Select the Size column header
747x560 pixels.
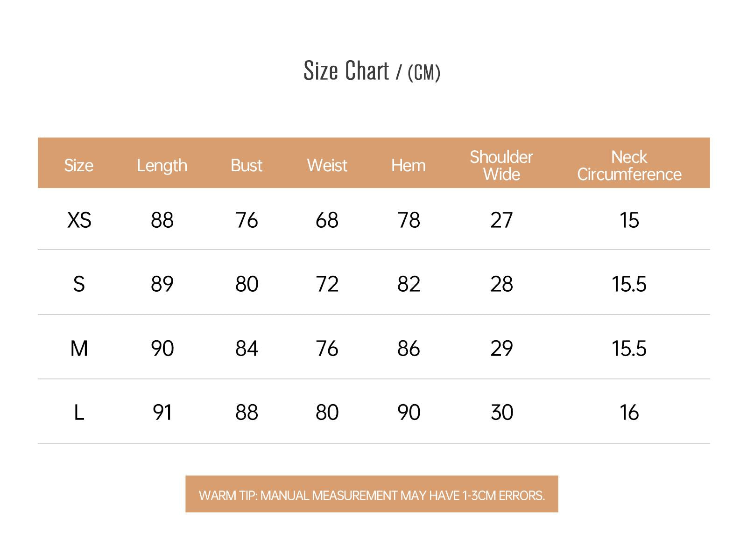pyautogui.click(x=78, y=165)
